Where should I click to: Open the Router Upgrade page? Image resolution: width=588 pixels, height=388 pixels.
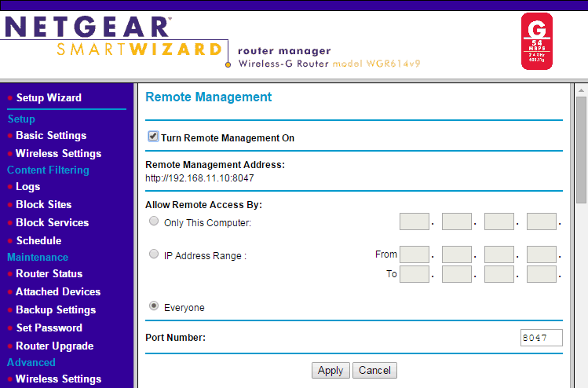[54, 346]
